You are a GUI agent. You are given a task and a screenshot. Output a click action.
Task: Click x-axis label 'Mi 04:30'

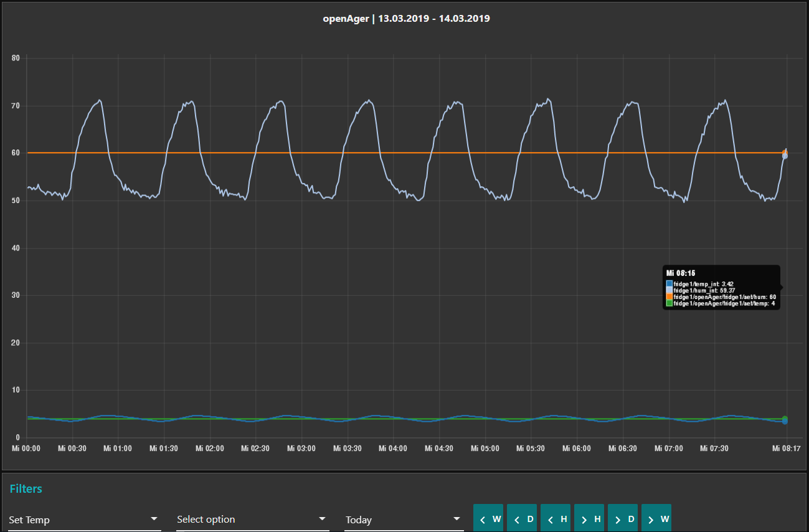tap(440, 448)
